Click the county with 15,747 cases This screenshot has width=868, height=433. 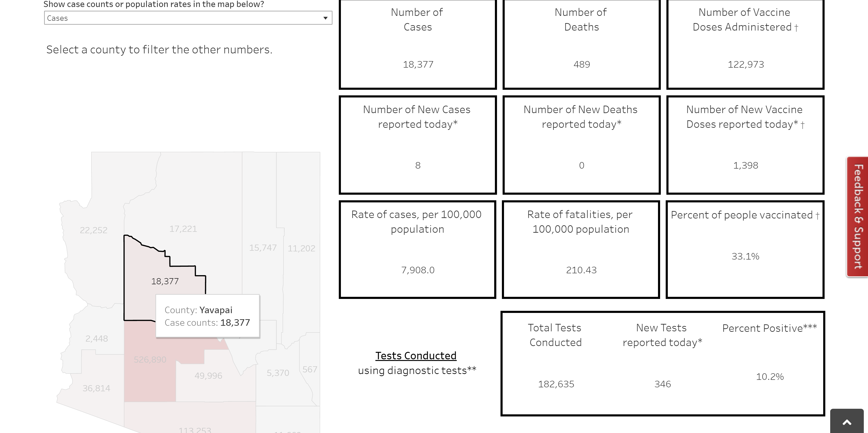click(x=262, y=248)
